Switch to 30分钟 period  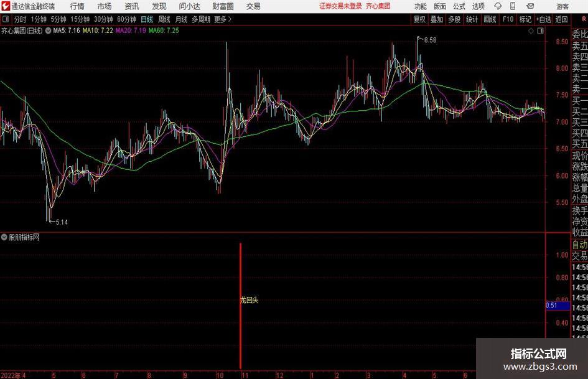click(103, 19)
